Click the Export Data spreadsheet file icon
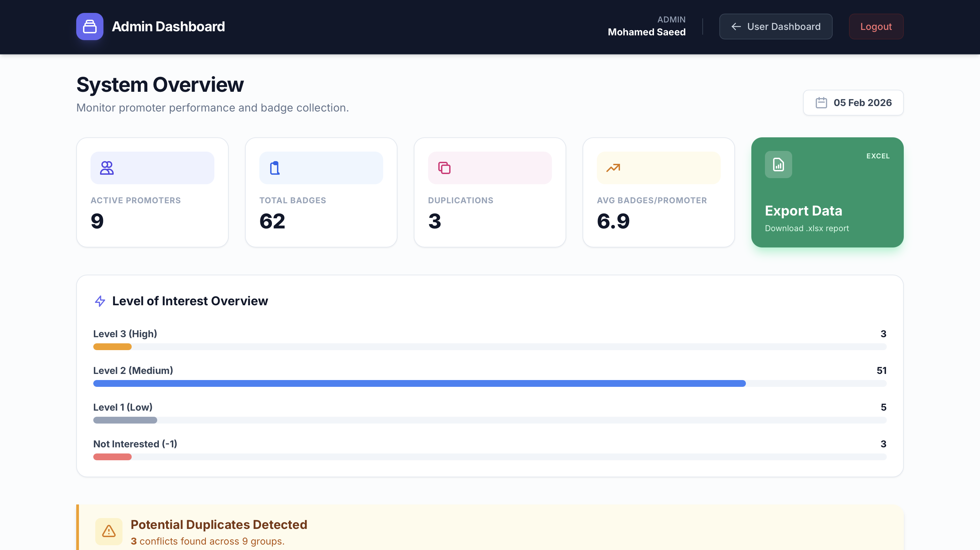 [x=778, y=164]
